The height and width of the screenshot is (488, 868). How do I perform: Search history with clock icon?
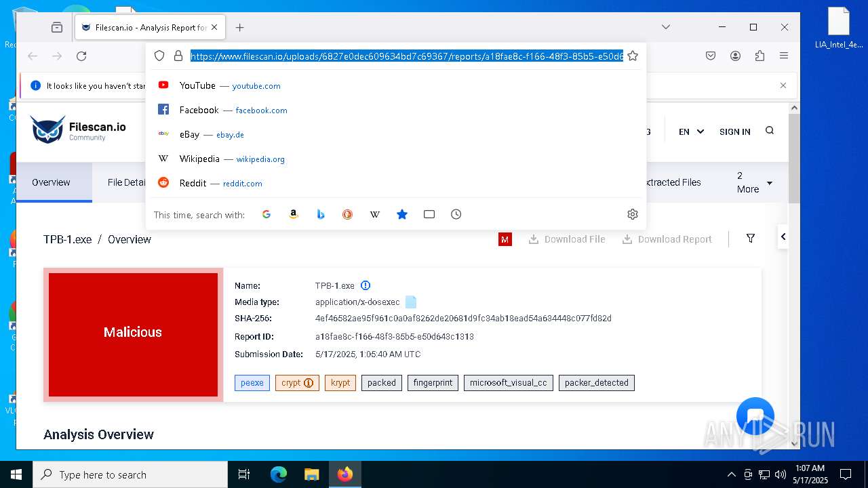click(456, 214)
